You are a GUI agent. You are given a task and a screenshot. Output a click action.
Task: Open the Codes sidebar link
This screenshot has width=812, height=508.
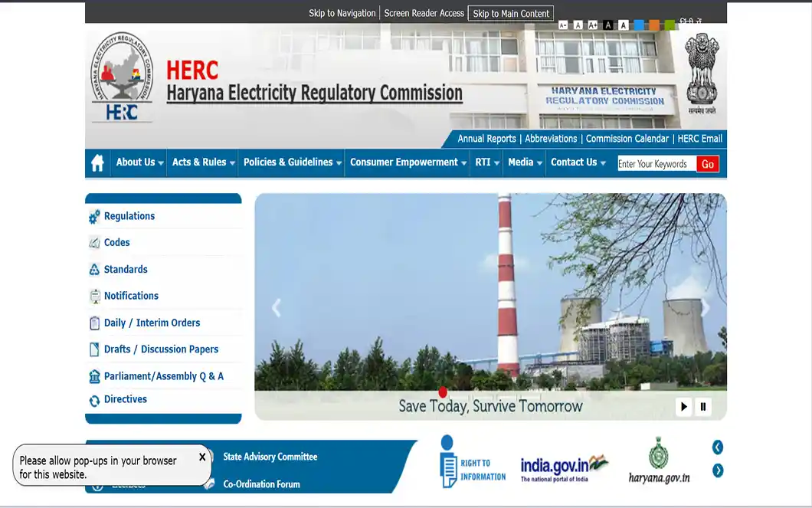pyautogui.click(x=117, y=242)
